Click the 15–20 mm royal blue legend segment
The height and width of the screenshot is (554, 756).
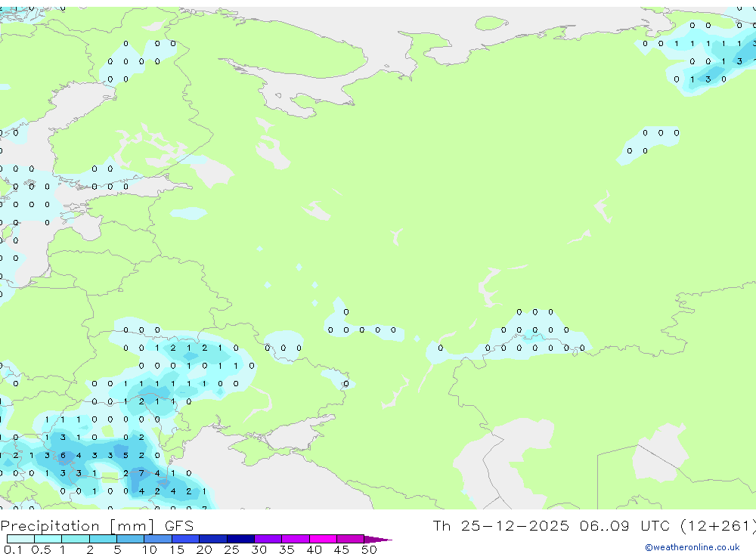click(x=186, y=539)
